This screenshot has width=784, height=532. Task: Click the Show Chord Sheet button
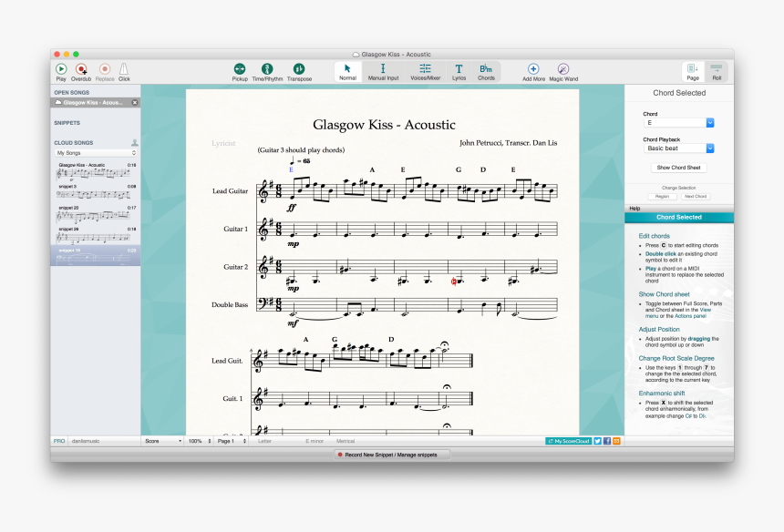(x=678, y=168)
